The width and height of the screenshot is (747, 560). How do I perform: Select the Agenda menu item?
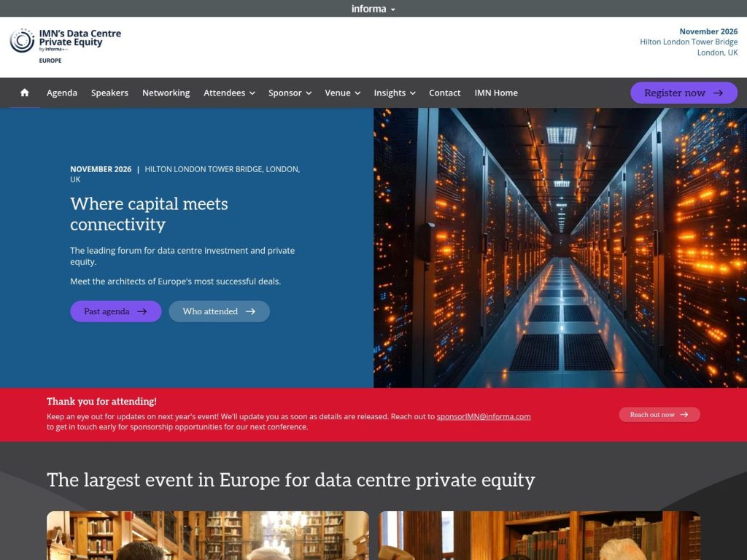[62, 93]
